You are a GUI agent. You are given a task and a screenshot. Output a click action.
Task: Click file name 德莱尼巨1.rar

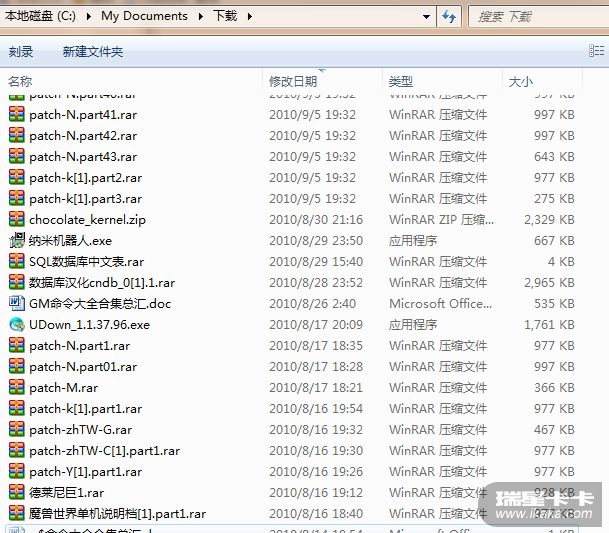[x=66, y=493]
